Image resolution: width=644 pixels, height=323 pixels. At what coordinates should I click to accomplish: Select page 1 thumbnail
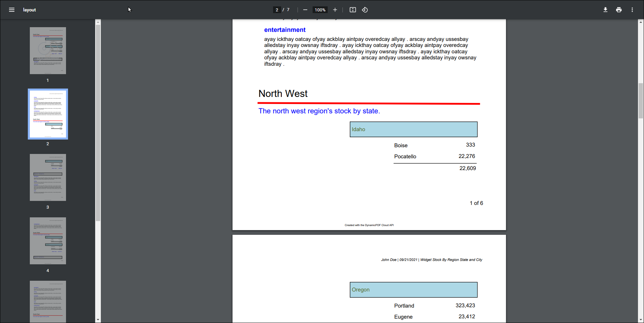pos(48,51)
